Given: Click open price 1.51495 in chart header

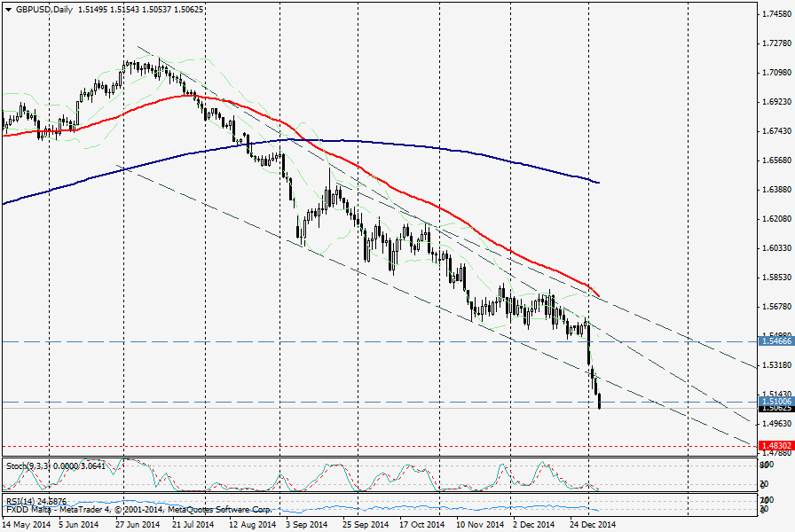Looking at the screenshot, I should point(97,10).
